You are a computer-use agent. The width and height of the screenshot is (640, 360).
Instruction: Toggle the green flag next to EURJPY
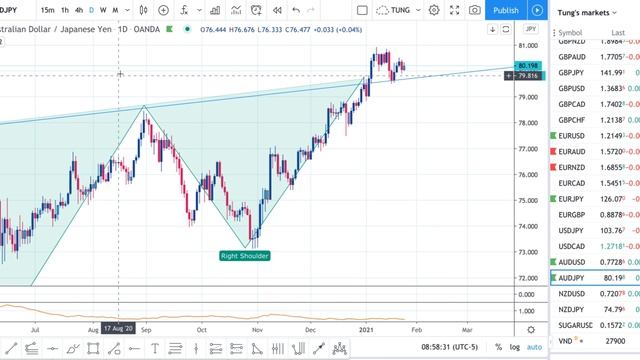click(553, 199)
